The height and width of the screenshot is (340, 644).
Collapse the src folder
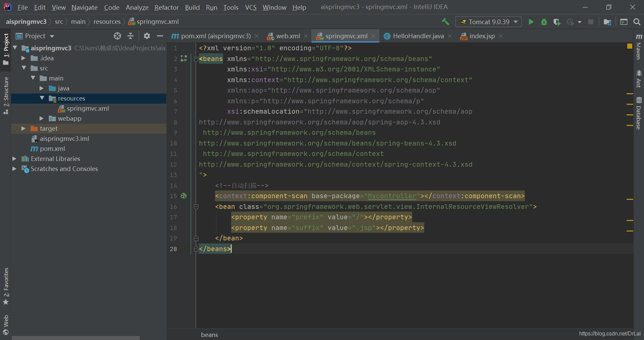click(x=24, y=68)
